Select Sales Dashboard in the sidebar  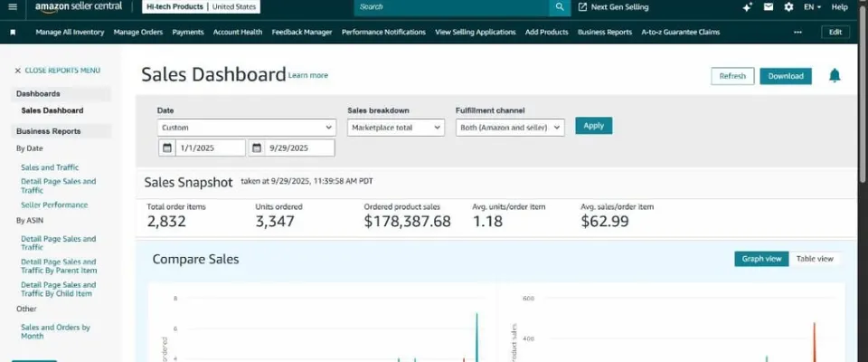(x=52, y=110)
